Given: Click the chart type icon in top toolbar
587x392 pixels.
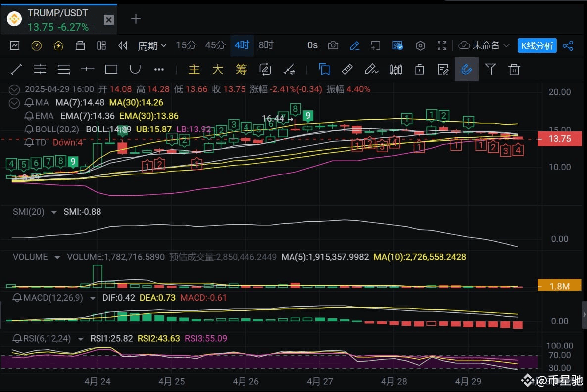Looking at the screenshot, I should point(15,45).
